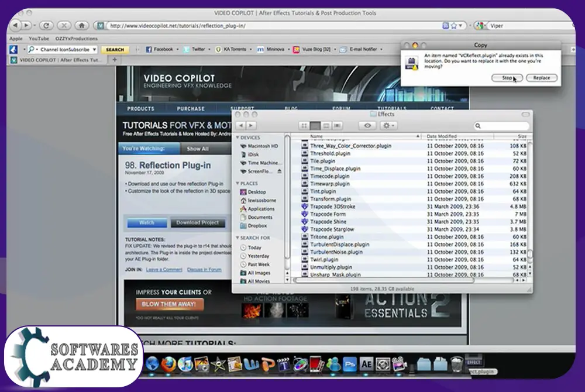The width and height of the screenshot is (585, 392).
Task: Switch to the Show All tab
Action: pos(198,149)
